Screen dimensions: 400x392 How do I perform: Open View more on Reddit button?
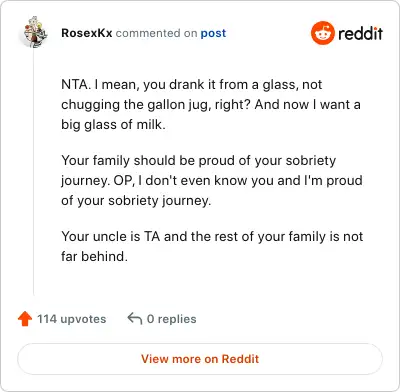click(200, 359)
